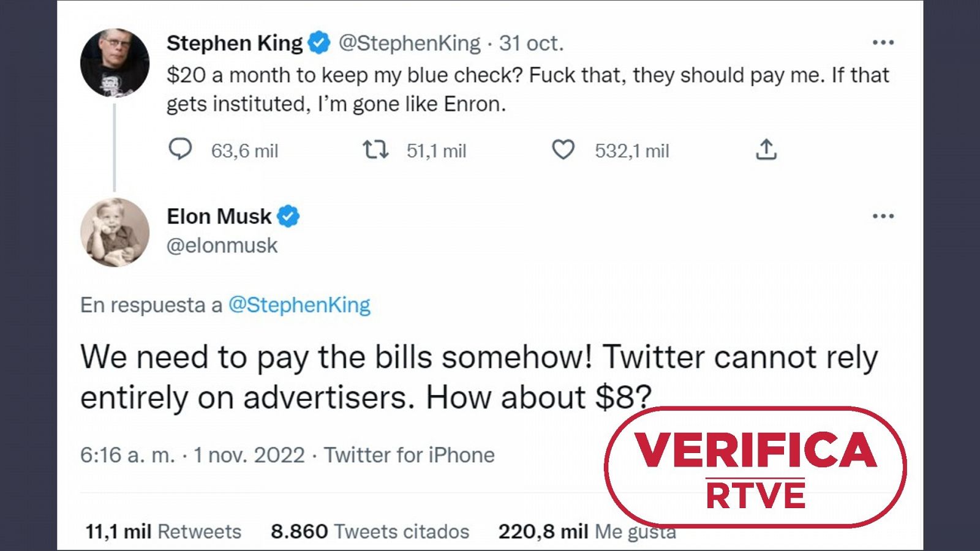The image size is (980, 551).
Task: Click the 31 oct. tweet date
Action: coord(531,43)
